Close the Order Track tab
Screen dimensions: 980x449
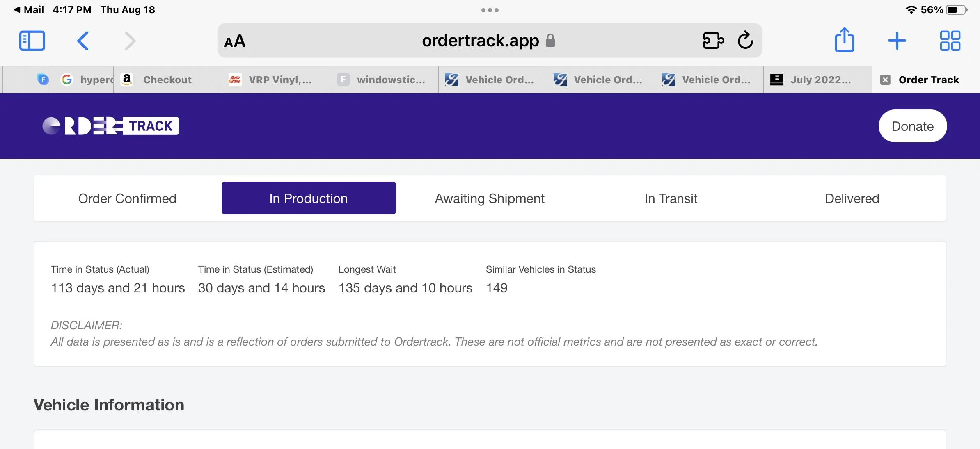tap(885, 80)
